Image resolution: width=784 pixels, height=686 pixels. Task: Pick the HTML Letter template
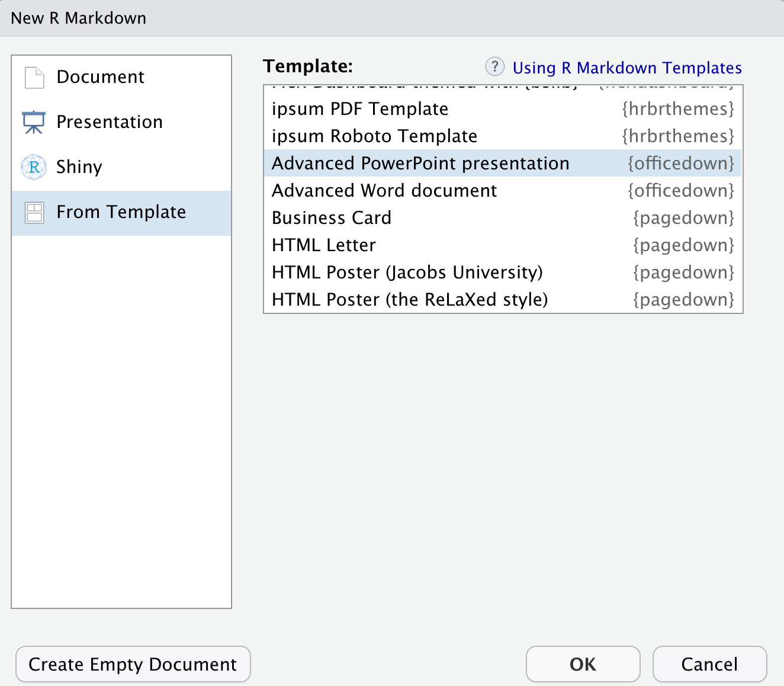coord(503,245)
